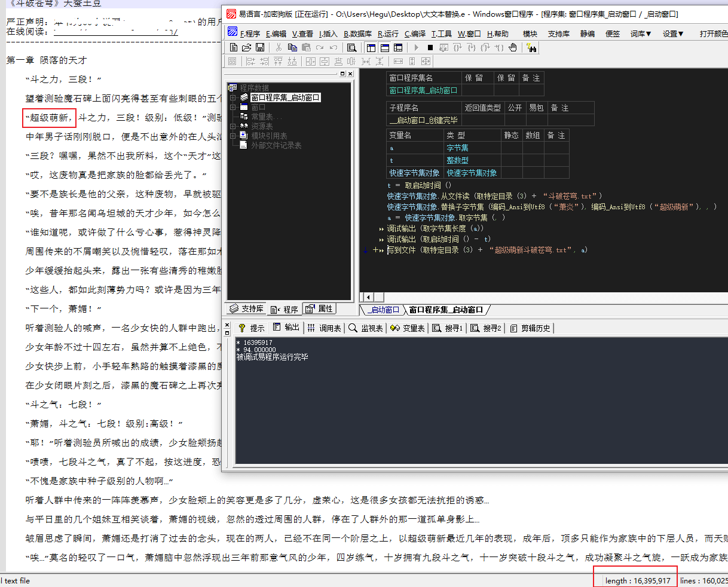The width and height of the screenshot is (728, 587).
Task: Switch to the 监视表 tab
Action: tap(365, 328)
